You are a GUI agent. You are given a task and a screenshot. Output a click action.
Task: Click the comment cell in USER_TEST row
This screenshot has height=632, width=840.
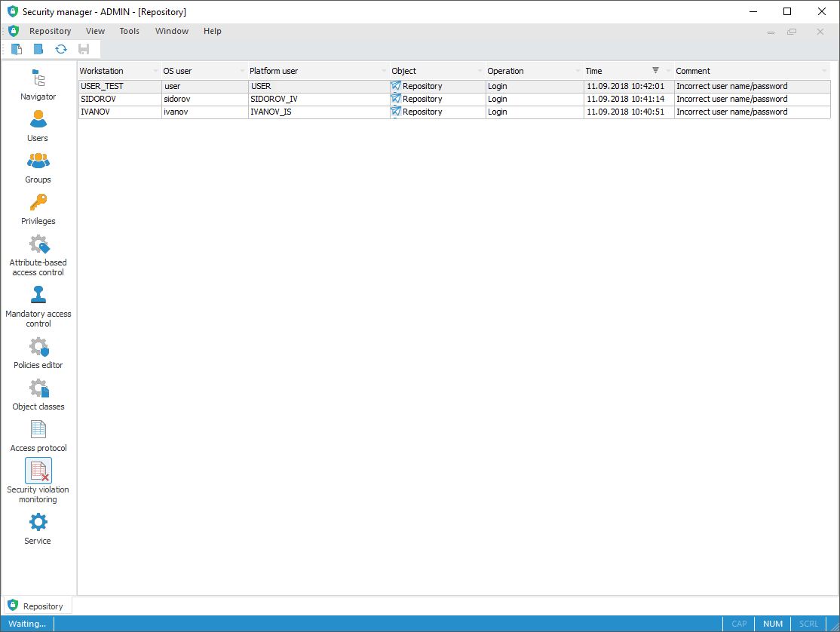point(752,86)
